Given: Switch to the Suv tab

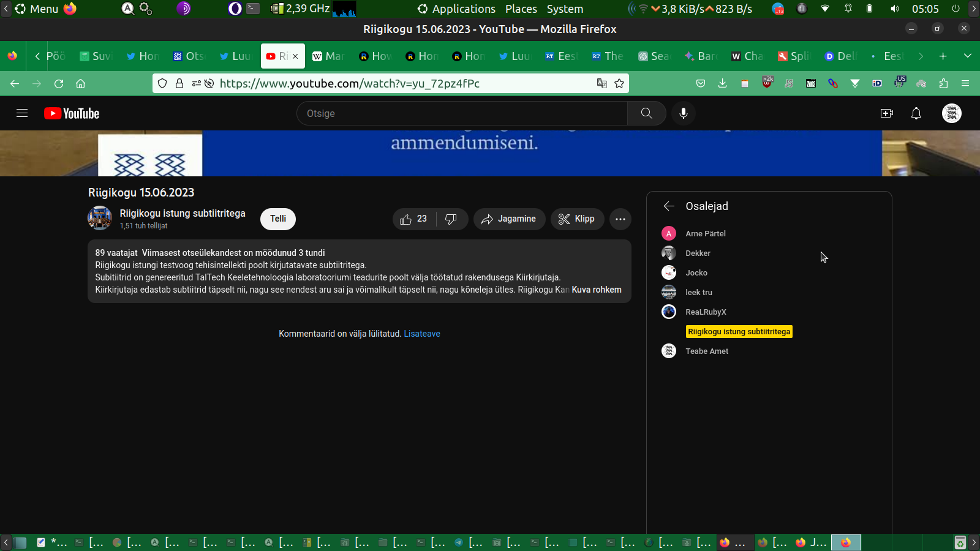Looking at the screenshot, I should point(96,56).
